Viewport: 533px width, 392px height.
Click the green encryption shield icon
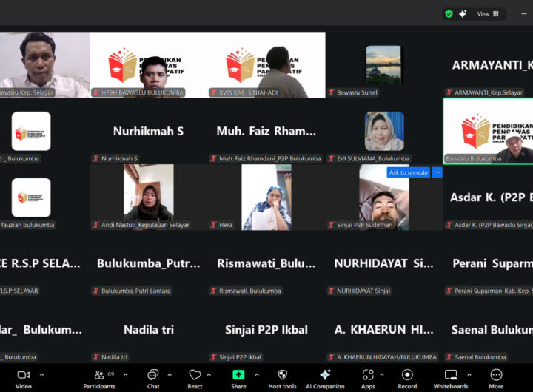(x=449, y=13)
